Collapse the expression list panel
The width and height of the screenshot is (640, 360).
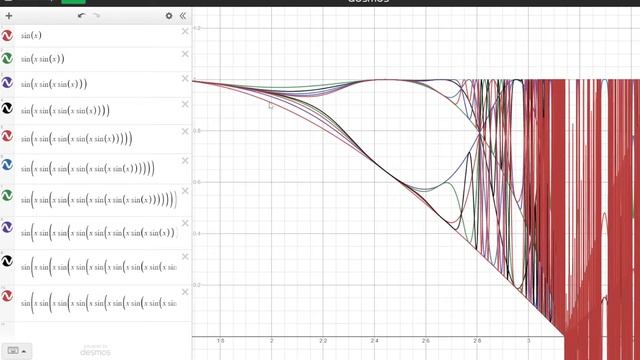click(182, 16)
